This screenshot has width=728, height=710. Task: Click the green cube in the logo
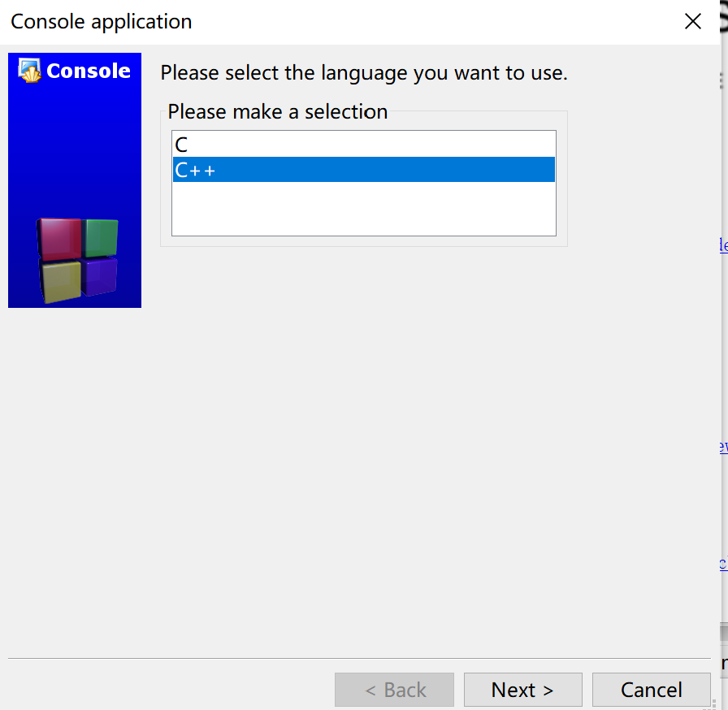pos(101,237)
